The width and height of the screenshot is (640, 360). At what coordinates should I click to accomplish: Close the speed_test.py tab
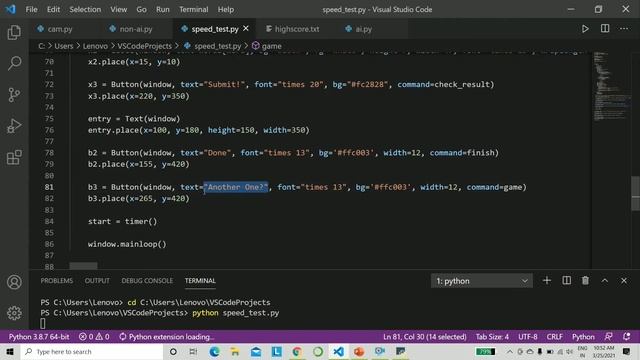tap(246, 29)
